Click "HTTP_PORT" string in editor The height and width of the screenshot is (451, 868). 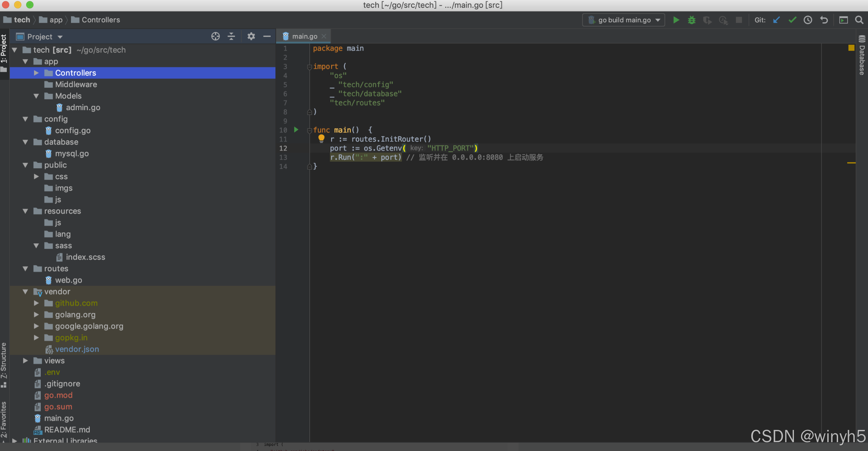click(x=450, y=148)
